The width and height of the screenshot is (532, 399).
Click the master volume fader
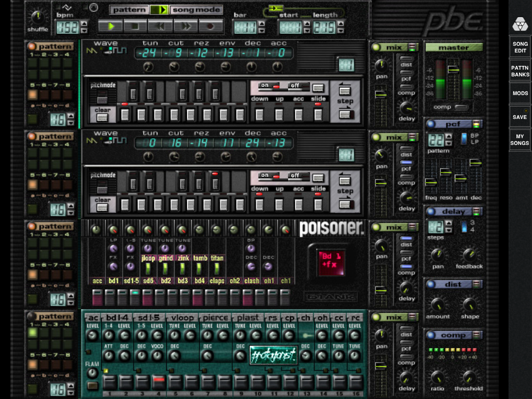453,70
